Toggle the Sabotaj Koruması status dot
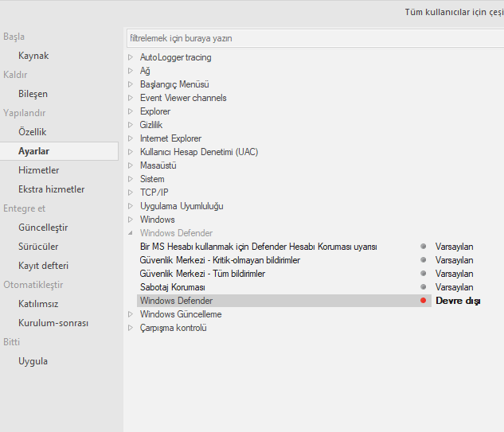This screenshot has width=504, height=432. [x=424, y=287]
